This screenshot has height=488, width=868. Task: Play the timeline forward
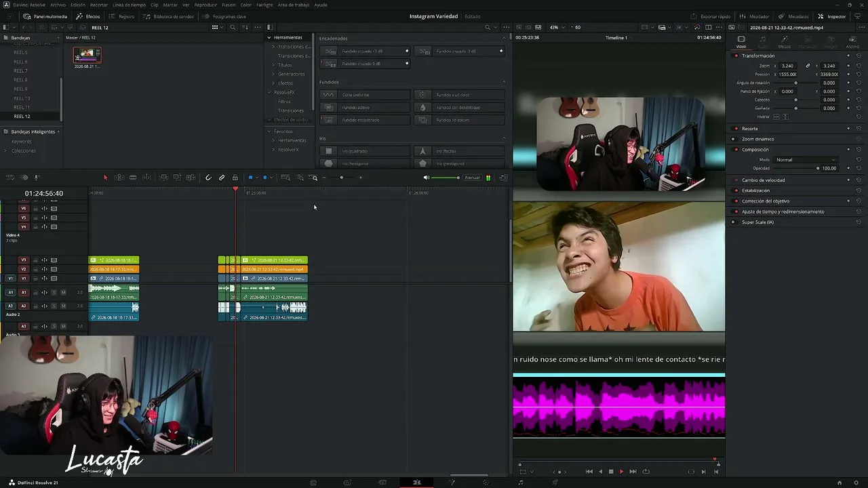pos(621,472)
